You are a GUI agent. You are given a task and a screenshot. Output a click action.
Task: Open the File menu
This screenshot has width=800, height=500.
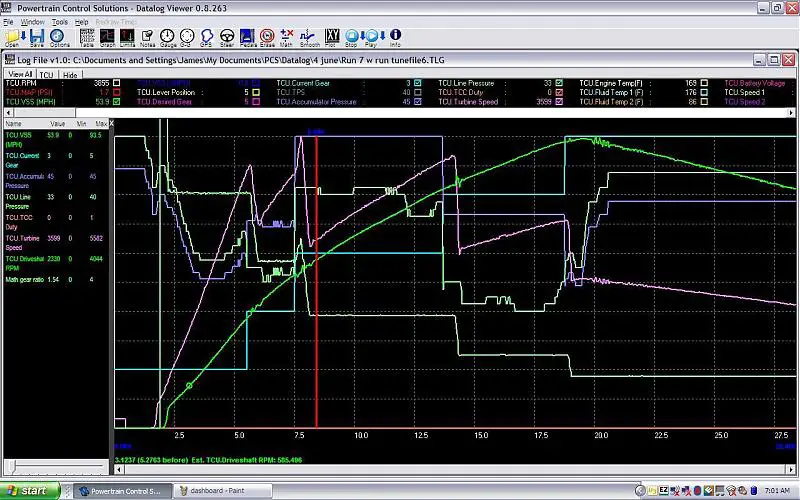[x=9, y=22]
